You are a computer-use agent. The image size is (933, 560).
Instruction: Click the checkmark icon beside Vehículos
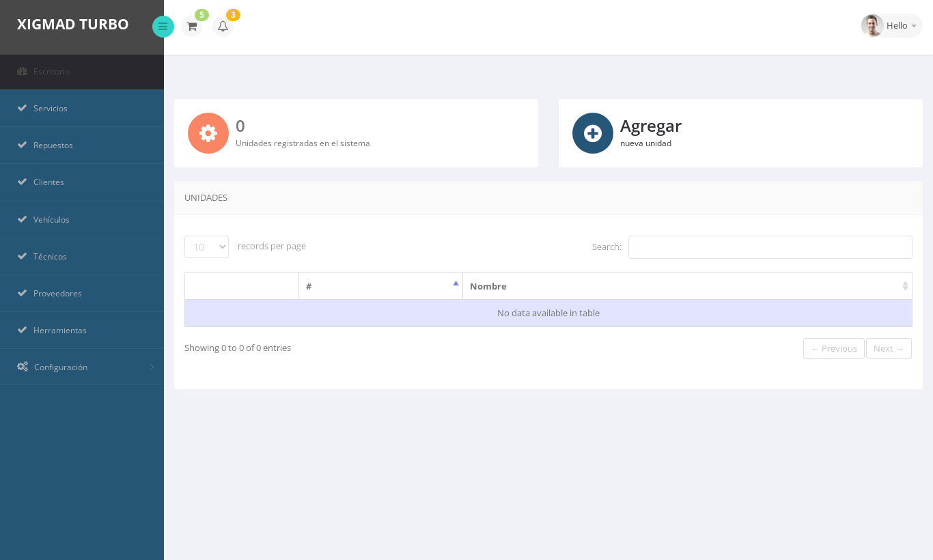(22, 219)
